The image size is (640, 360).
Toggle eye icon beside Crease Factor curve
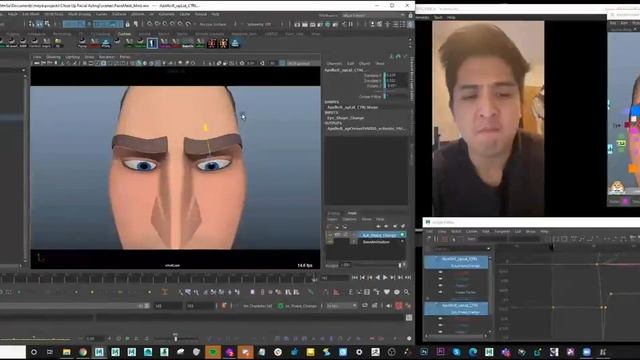(x=440, y=292)
